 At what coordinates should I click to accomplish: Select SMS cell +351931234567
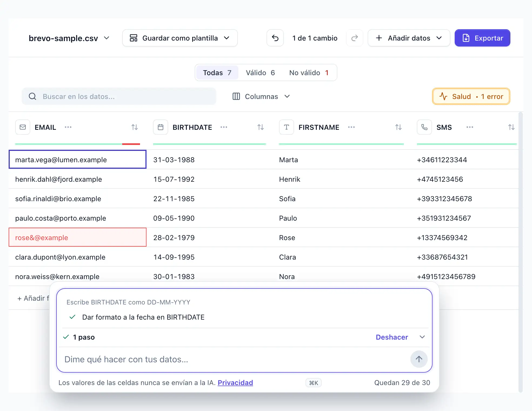click(x=464, y=218)
